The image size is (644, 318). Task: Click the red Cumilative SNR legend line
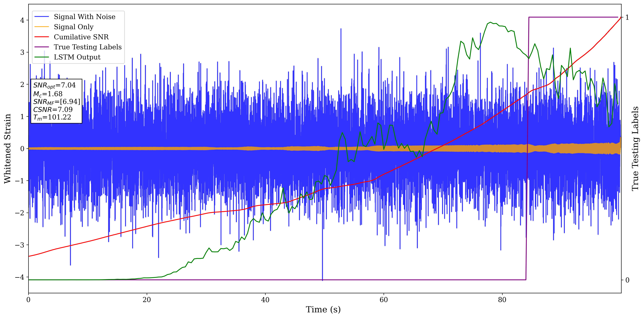coord(42,37)
